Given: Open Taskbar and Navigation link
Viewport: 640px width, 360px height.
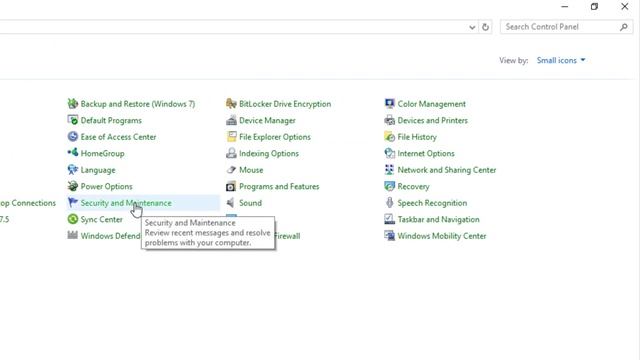Looking at the screenshot, I should pos(438,220).
